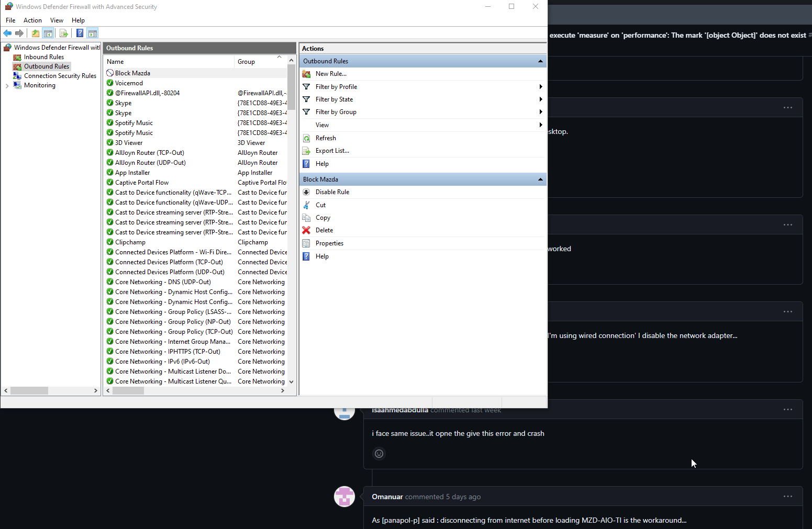Screen dimensions: 812x529
Task: Sort rules by the Name column header
Action: tap(169, 62)
